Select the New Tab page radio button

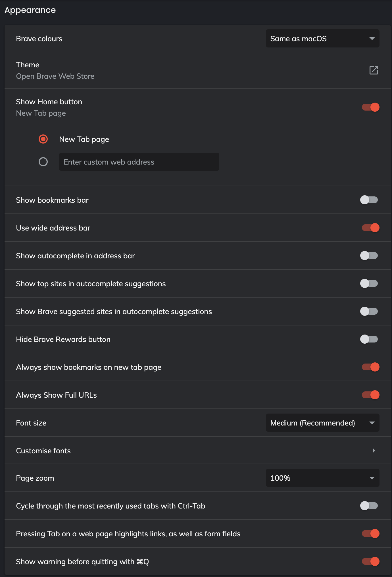coord(43,139)
